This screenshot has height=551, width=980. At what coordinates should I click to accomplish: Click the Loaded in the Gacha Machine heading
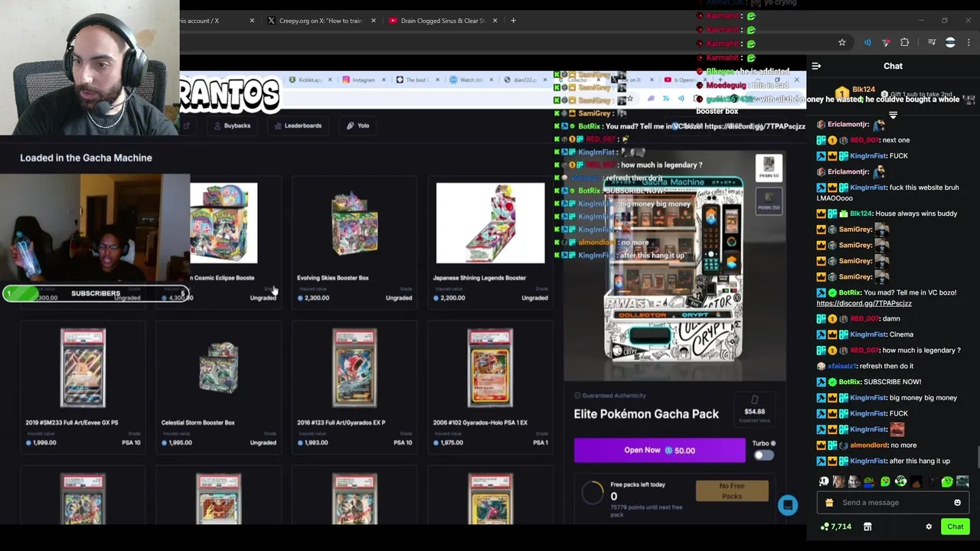[86, 158]
